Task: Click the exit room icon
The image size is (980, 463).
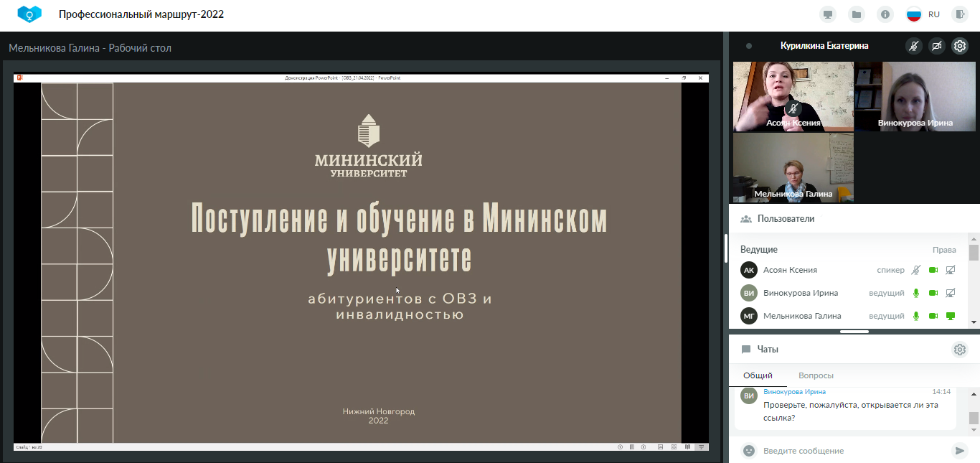Action: click(x=959, y=14)
